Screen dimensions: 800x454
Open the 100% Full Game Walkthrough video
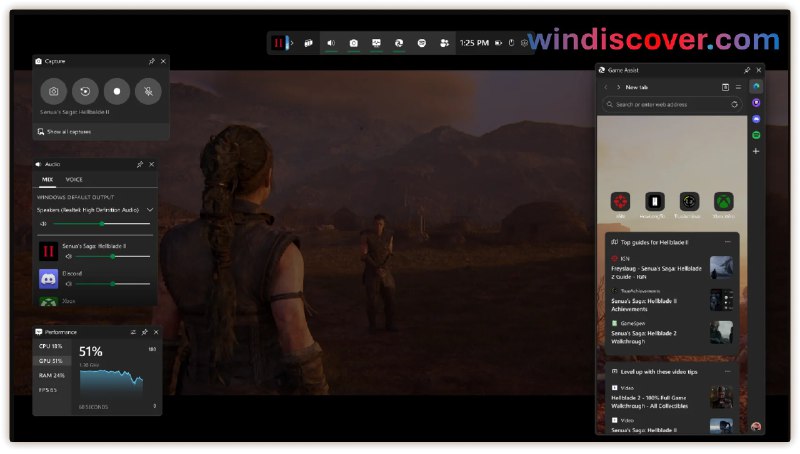649,402
